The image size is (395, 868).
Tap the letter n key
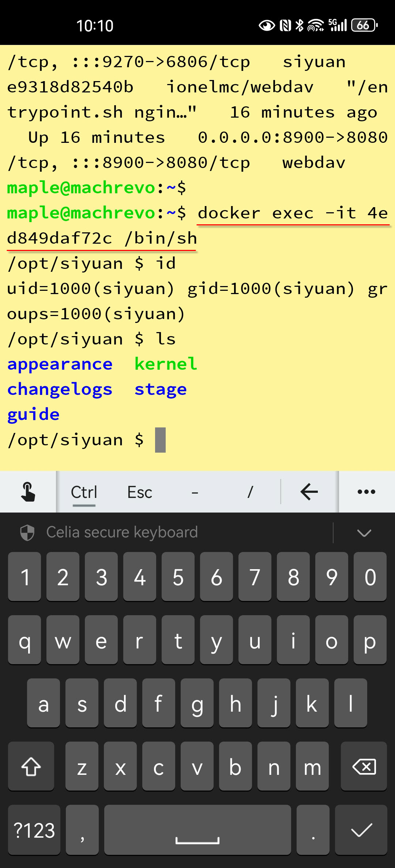274,766
